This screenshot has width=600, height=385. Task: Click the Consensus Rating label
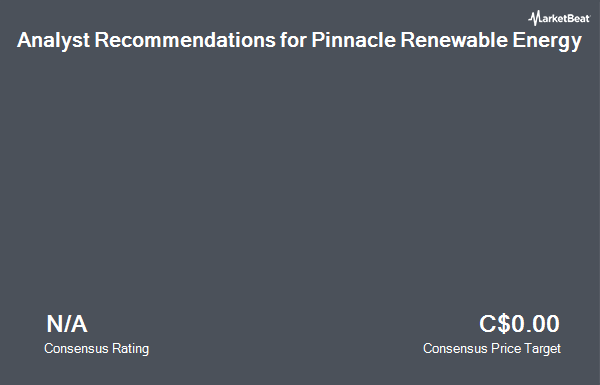[x=96, y=349]
